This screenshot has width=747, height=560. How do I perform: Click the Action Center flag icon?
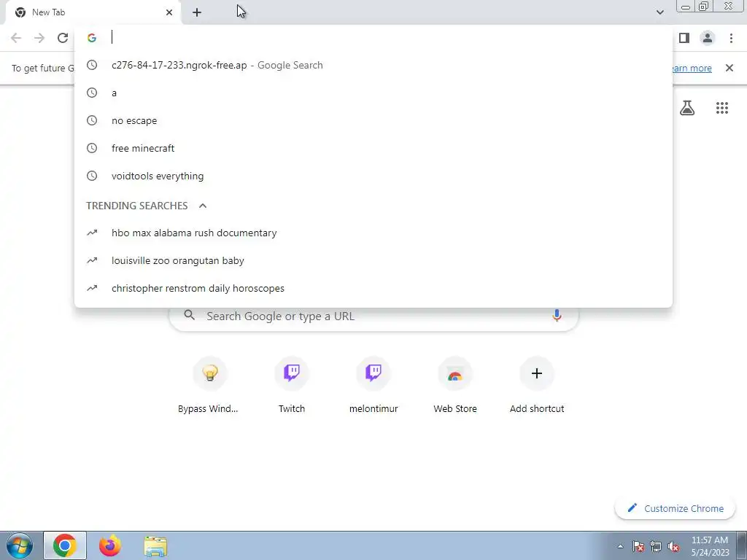click(x=638, y=547)
